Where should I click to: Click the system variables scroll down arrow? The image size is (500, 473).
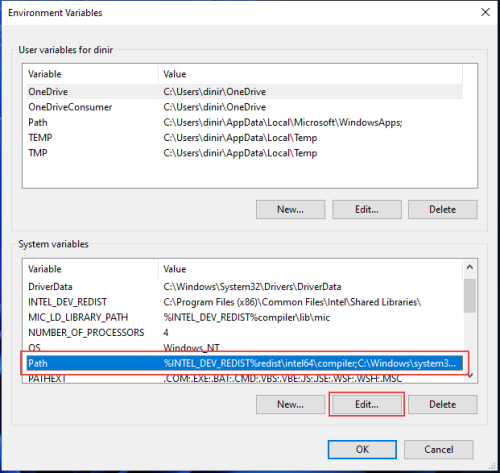click(x=470, y=376)
